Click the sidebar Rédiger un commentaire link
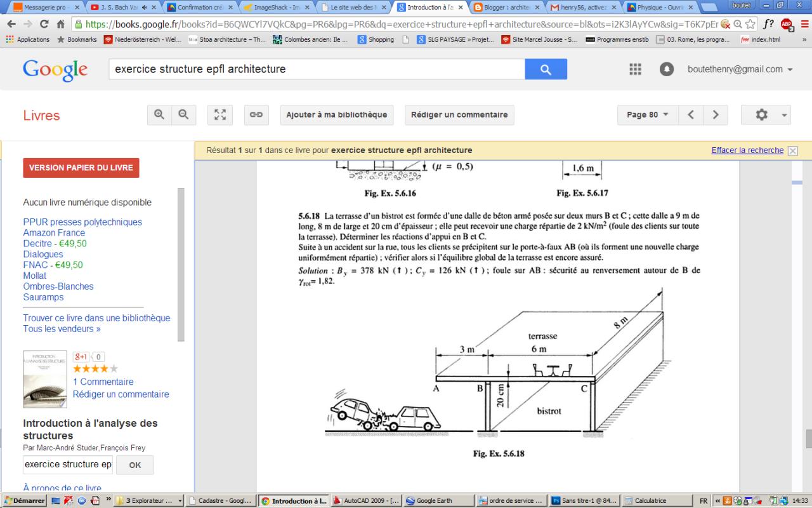The image size is (812, 508). pyautogui.click(x=121, y=394)
